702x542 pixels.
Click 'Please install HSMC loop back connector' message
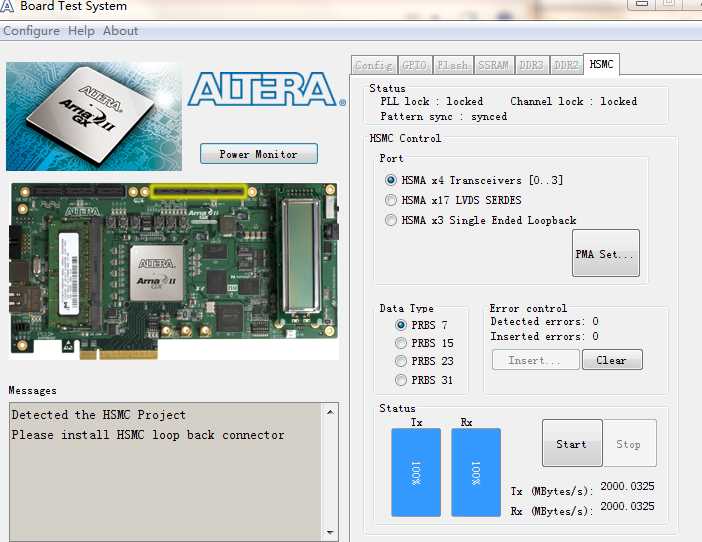tap(148, 435)
